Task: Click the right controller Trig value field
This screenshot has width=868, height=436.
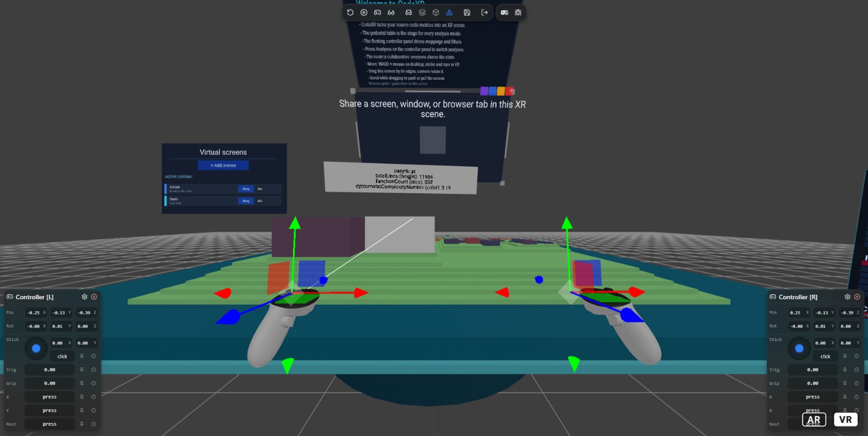Action: point(813,370)
